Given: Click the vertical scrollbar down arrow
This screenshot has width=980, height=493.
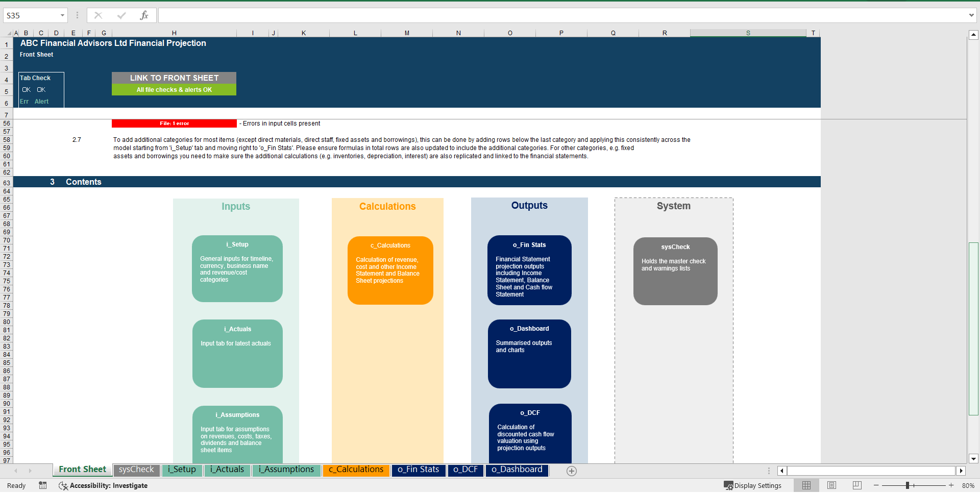Looking at the screenshot, I should click(x=974, y=459).
